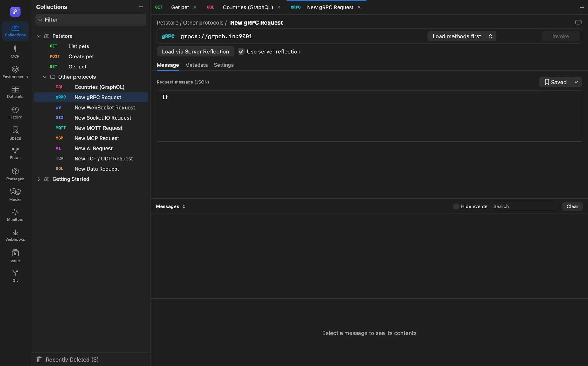The image size is (588, 366).
Task: Open a new tab with plus icon
Action: pos(582,7)
